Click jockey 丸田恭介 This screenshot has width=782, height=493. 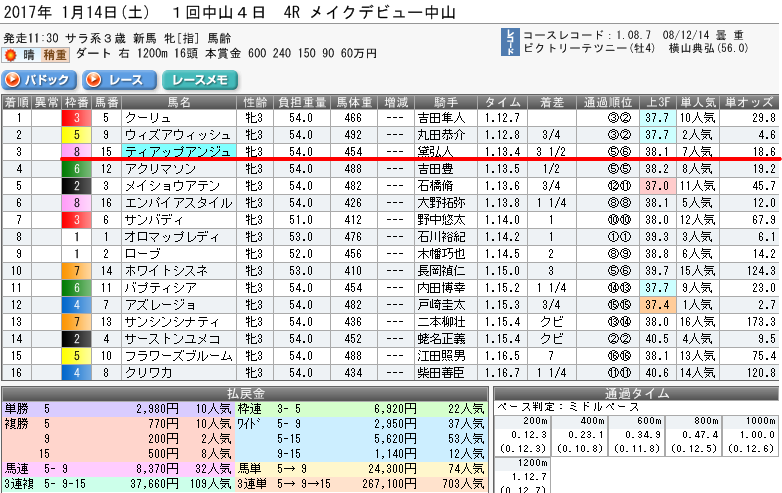(x=441, y=135)
